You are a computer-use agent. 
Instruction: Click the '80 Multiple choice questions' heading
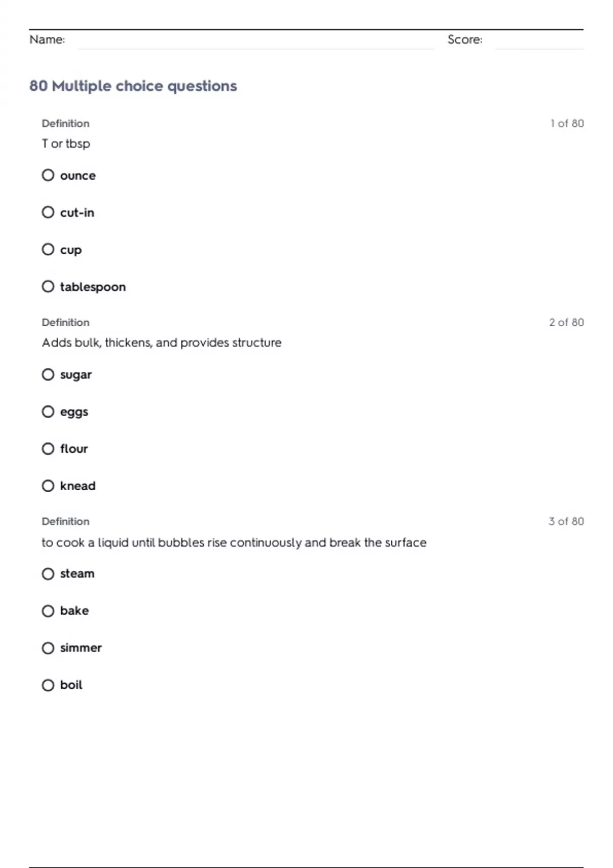[x=133, y=86]
